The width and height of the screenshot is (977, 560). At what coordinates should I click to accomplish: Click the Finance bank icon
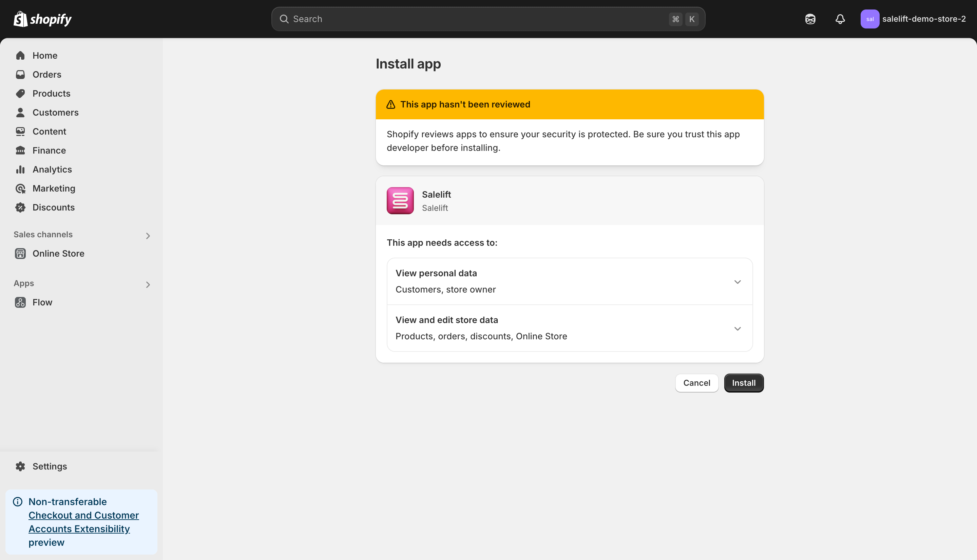tap(20, 151)
